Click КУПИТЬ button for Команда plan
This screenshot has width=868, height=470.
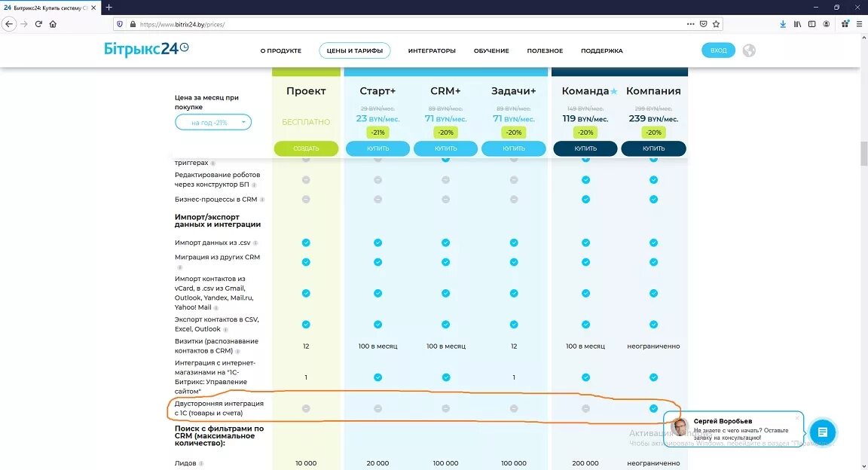pyautogui.click(x=585, y=148)
